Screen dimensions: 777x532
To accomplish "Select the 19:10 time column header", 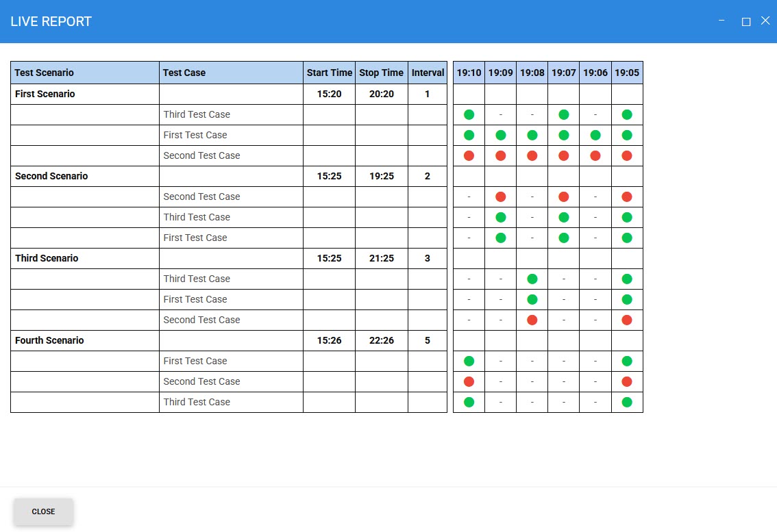I will pyautogui.click(x=469, y=73).
